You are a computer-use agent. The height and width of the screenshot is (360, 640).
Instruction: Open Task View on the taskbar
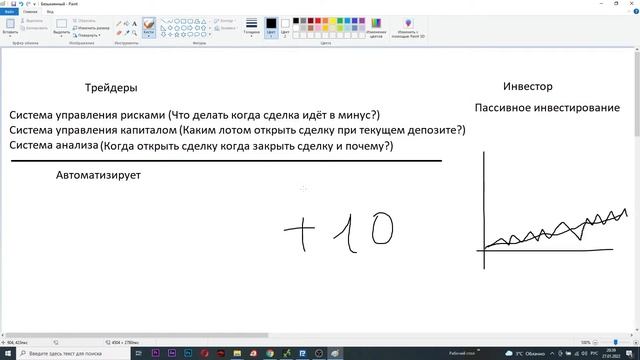(138, 353)
